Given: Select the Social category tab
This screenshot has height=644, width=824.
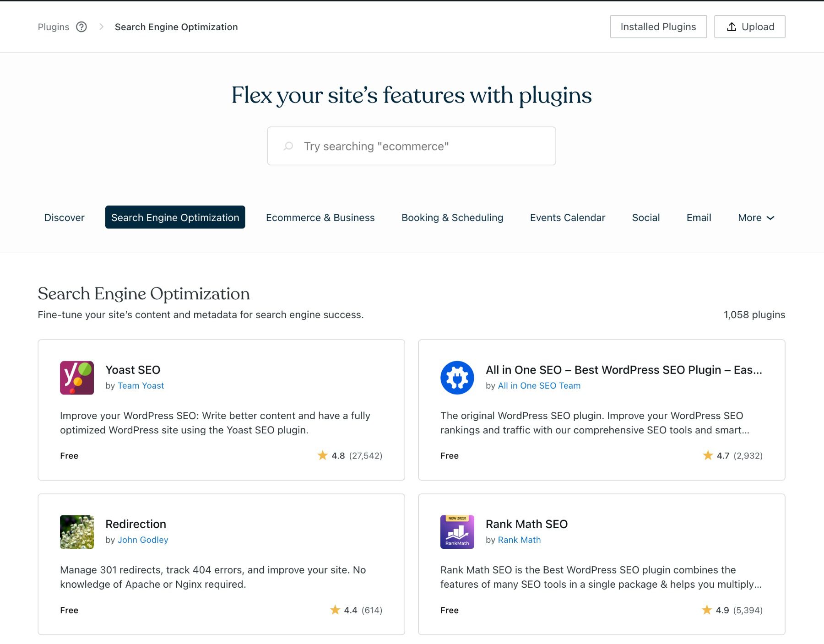Looking at the screenshot, I should (x=646, y=217).
